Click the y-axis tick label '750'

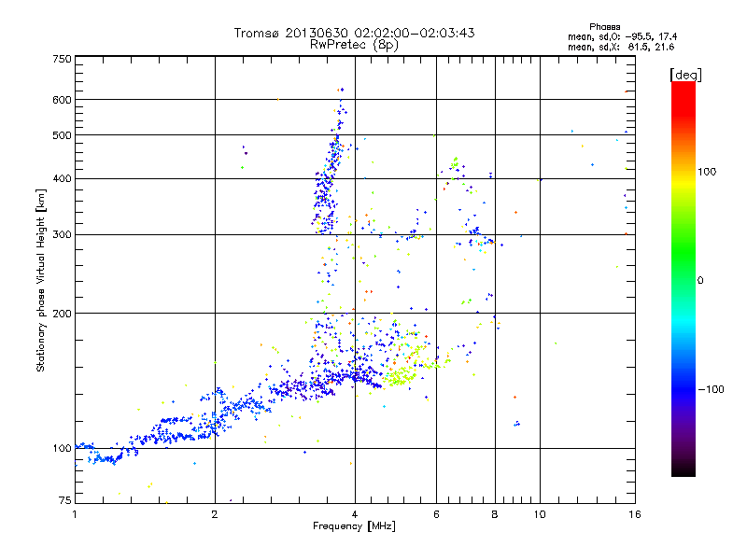[x=63, y=59]
